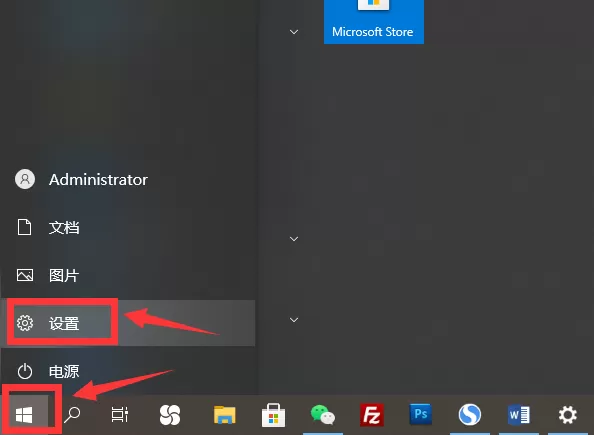Open Microsoft Store taskbar icon

274,415
